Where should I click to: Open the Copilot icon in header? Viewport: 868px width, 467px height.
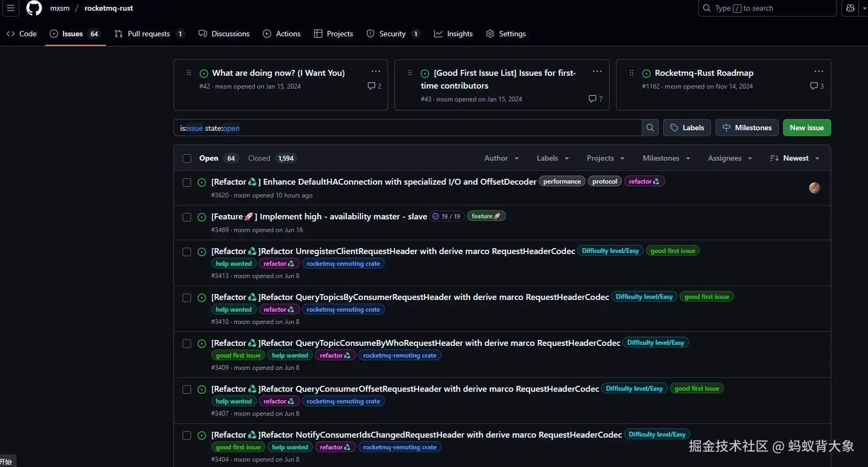click(x=850, y=8)
